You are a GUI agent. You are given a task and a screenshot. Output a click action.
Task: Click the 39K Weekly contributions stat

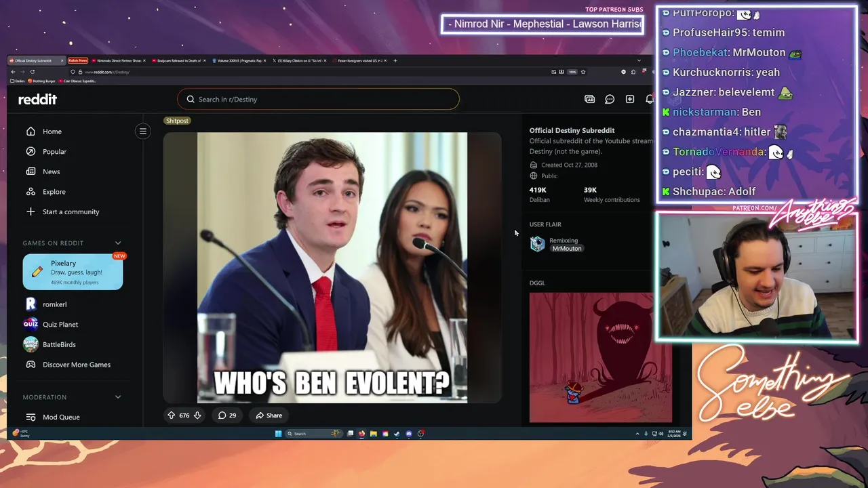tap(612, 195)
